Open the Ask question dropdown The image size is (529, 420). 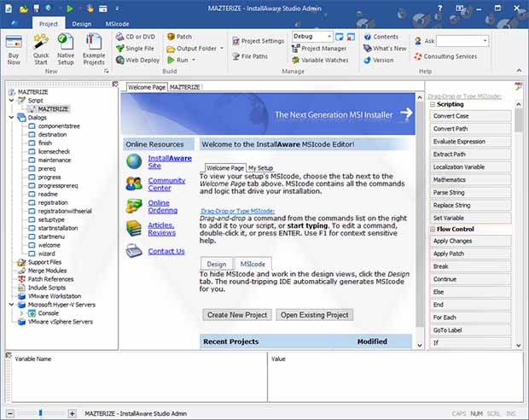485,41
